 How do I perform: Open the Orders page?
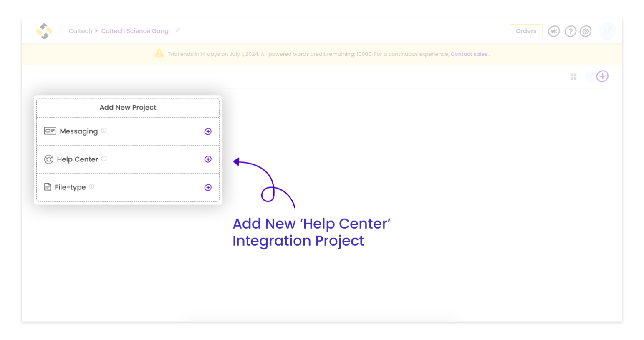pos(526,31)
